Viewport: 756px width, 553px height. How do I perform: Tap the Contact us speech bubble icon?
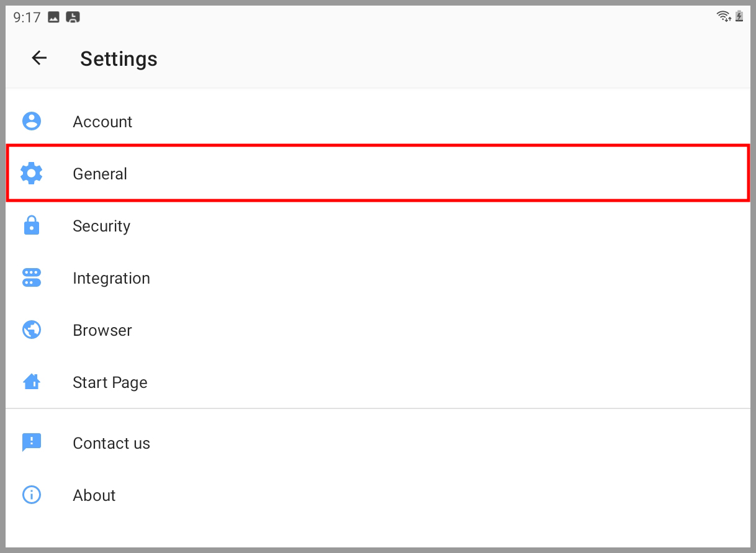(x=32, y=443)
